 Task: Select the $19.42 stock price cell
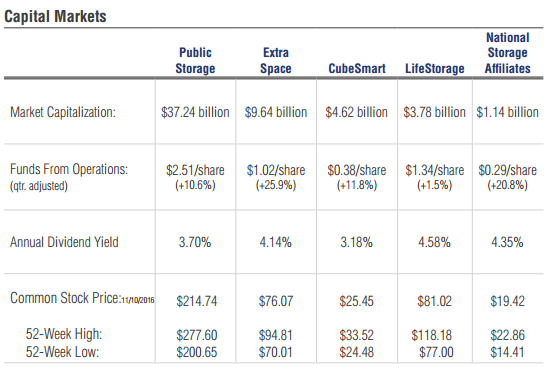508,301
